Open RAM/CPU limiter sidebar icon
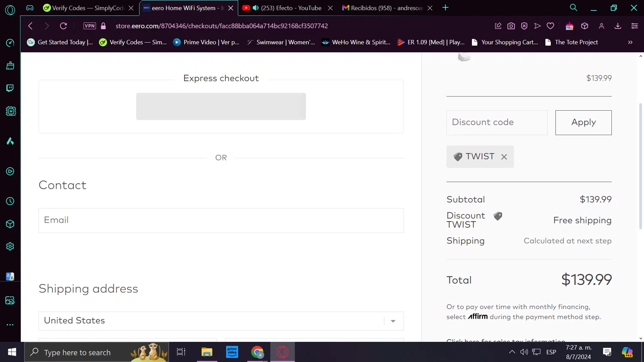Image resolution: width=644 pixels, height=362 pixels. (x=10, y=111)
